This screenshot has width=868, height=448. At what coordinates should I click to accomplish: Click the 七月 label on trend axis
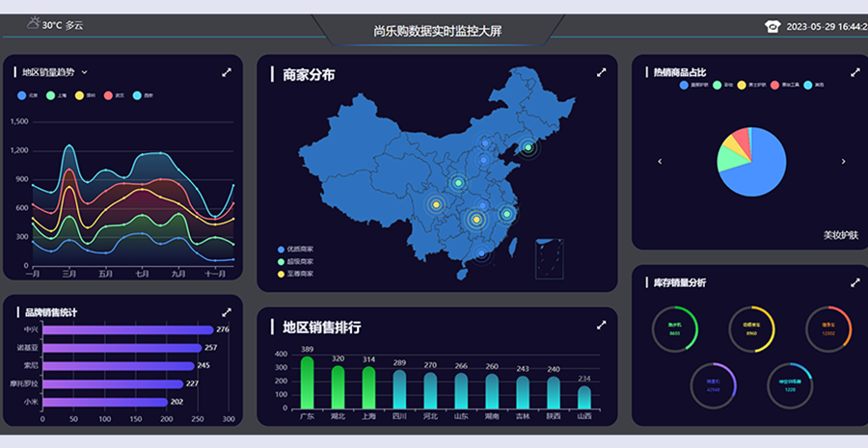click(142, 274)
